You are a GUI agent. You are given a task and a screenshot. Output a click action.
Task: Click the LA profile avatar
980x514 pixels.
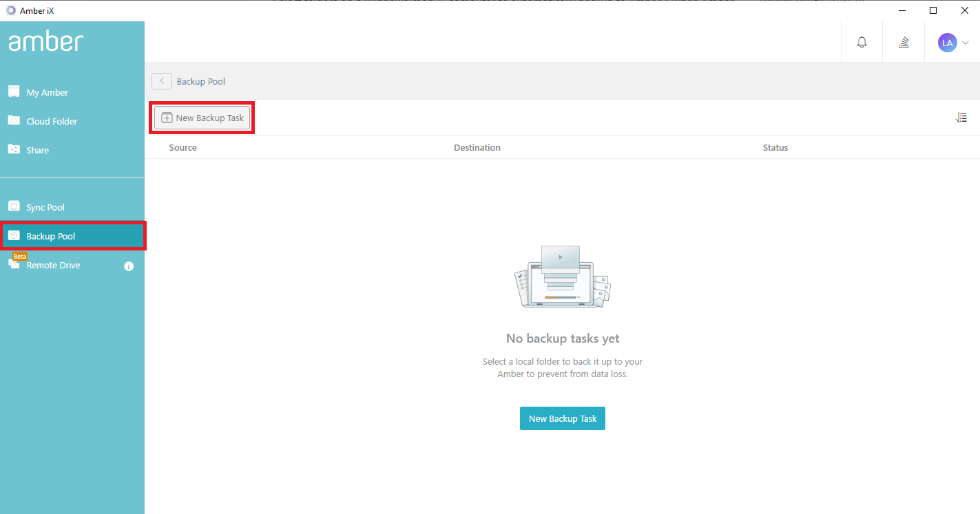(948, 42)
